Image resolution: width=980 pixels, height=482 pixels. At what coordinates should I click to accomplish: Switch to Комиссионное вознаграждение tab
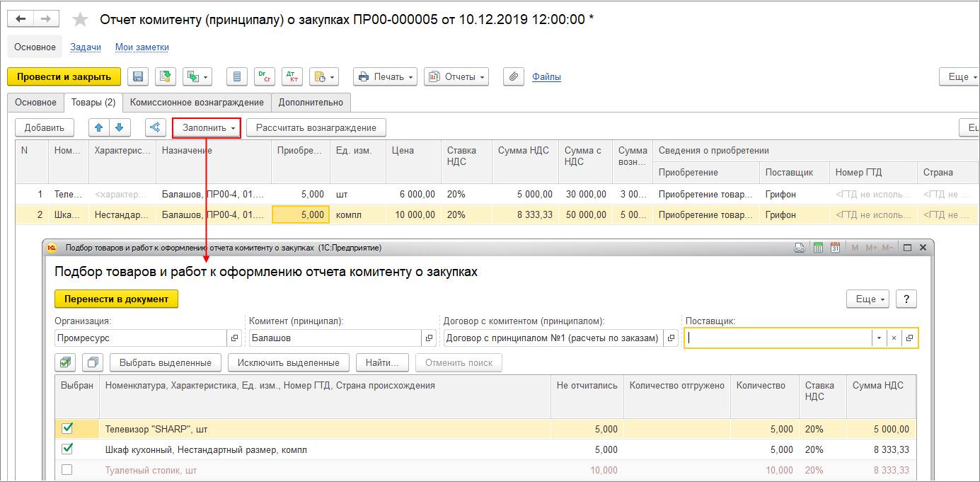(197, 102)
